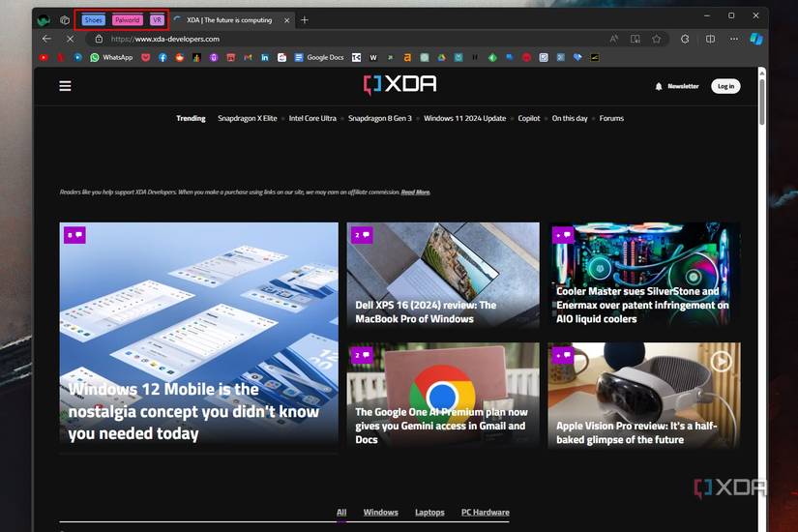Open the YouTube bookmark

[44, 57]
